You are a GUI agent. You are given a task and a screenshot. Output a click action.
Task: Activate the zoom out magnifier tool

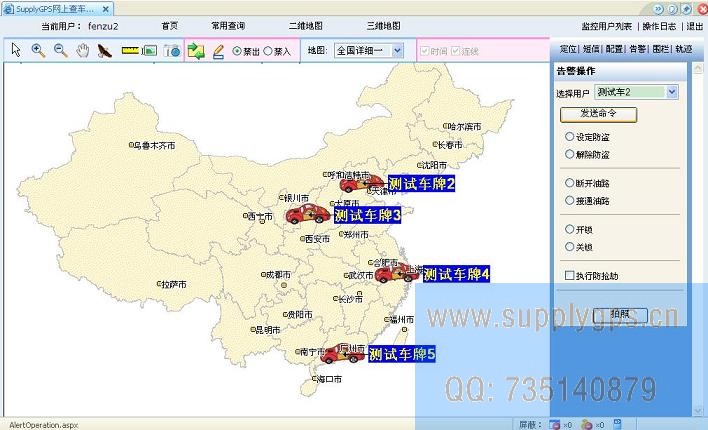click(60, 49)
